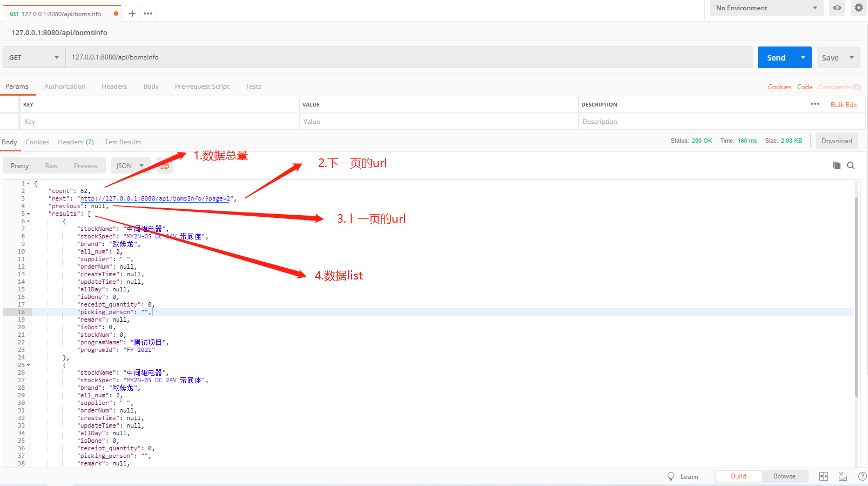Switch to Build mode
The height and width of the screenshot is (486, 868).
coord(738,476)
